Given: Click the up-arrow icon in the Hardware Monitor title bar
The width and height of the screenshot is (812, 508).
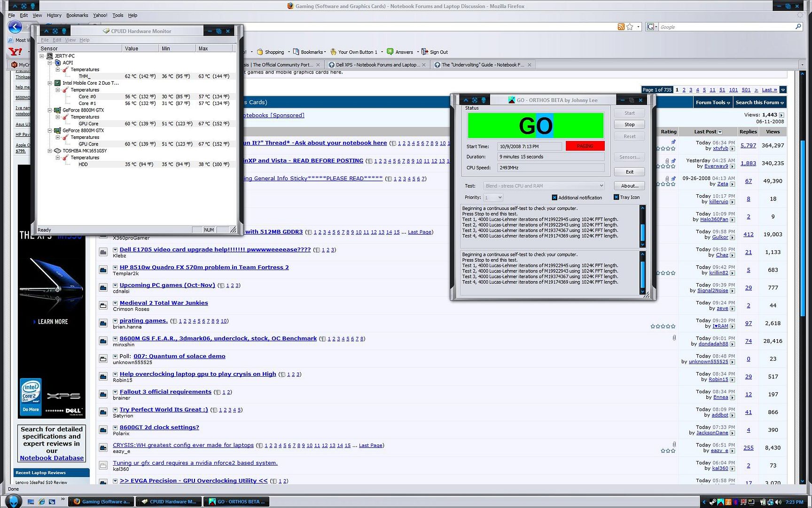Looking at the screenshot, I should tap(46, 31).
